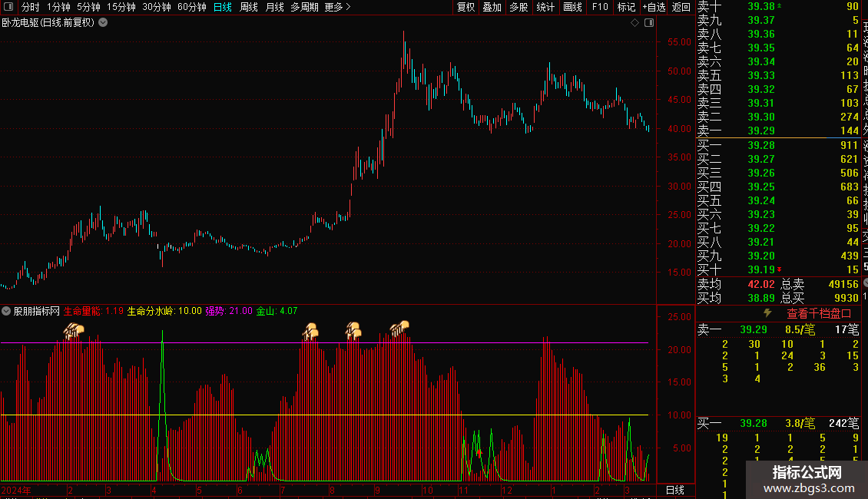Select the 30分钟 period
Screen dimensions: 868x499
(x=157, y=7)
